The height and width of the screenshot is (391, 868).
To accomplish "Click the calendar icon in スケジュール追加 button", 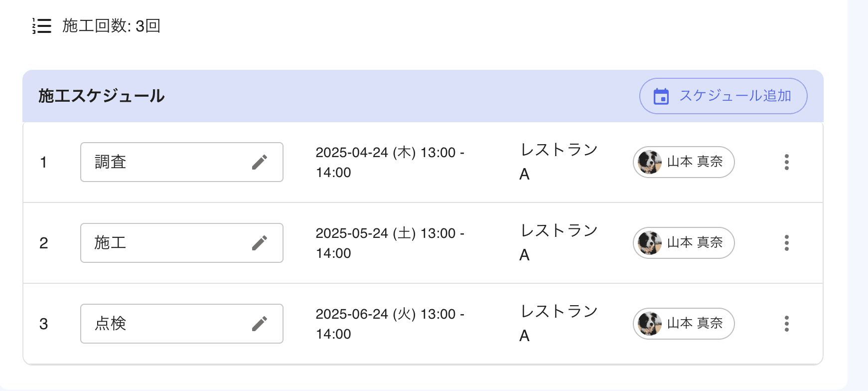I will point(660,96).
